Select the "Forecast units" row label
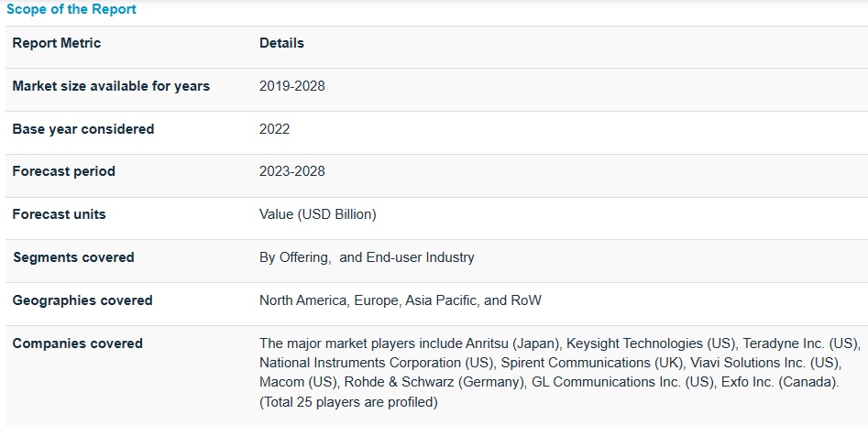This screenshot has width=868, height=436. pyautogui.click(x=60, y=214)
